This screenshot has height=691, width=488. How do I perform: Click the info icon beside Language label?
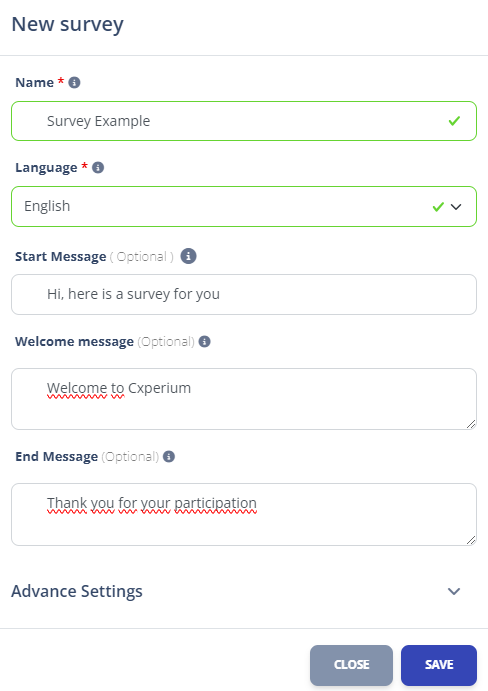98,167
